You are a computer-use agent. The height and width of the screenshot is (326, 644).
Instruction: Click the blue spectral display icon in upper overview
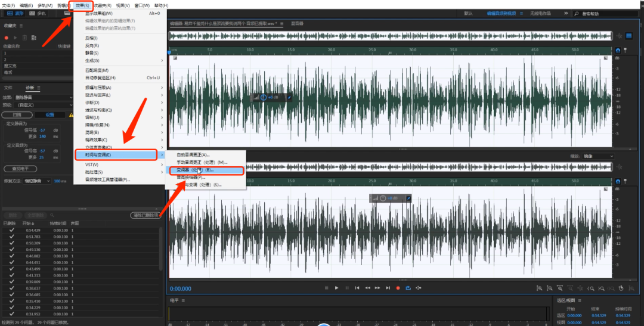click(628, 36)
